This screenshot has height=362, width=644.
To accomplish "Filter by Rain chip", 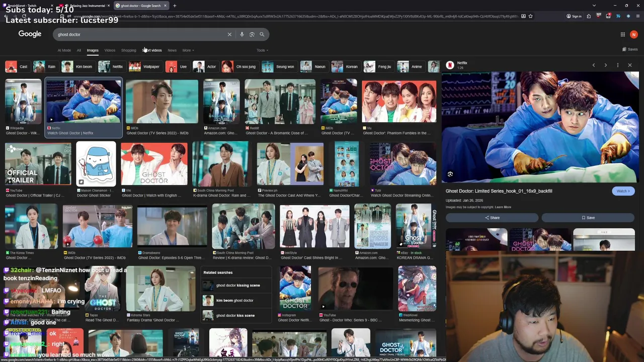I will pos(45,66).
